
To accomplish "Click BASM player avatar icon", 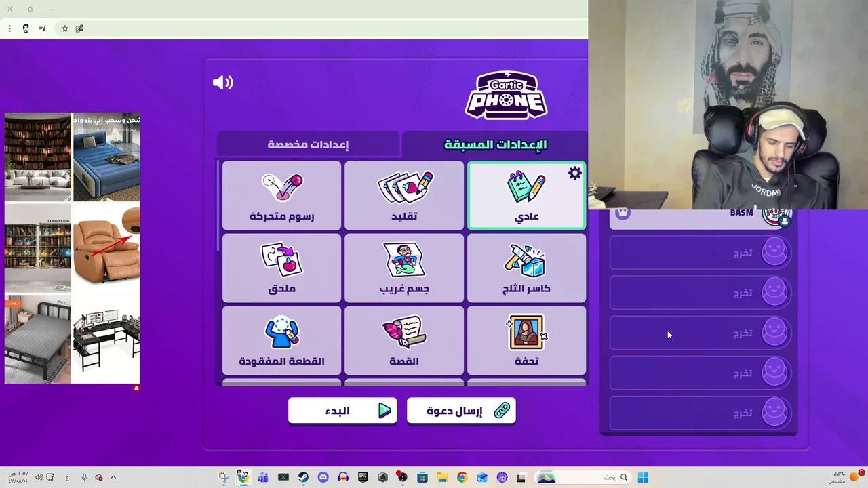I will (x=776, y=217).
